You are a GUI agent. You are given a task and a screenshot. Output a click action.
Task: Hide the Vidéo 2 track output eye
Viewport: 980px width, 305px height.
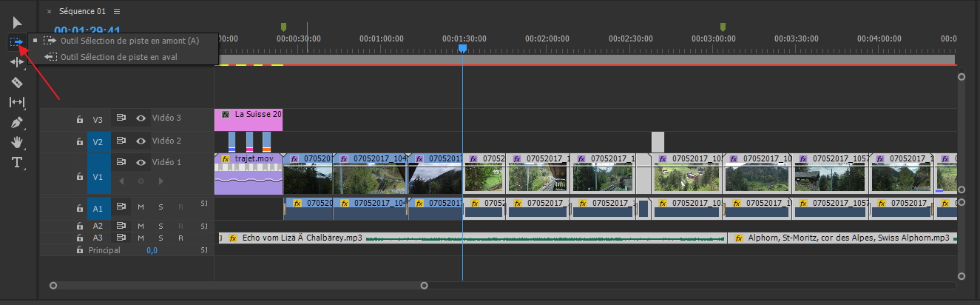(141, 141)
